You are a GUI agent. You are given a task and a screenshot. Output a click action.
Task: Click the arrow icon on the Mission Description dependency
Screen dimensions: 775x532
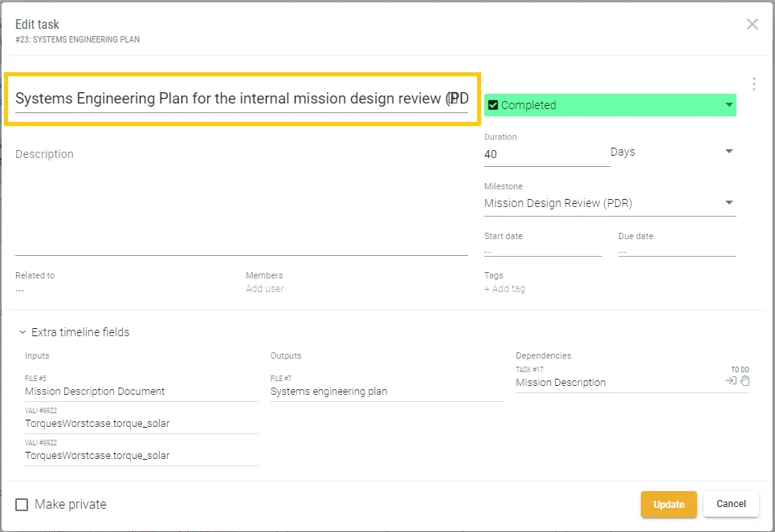[731, 381]
